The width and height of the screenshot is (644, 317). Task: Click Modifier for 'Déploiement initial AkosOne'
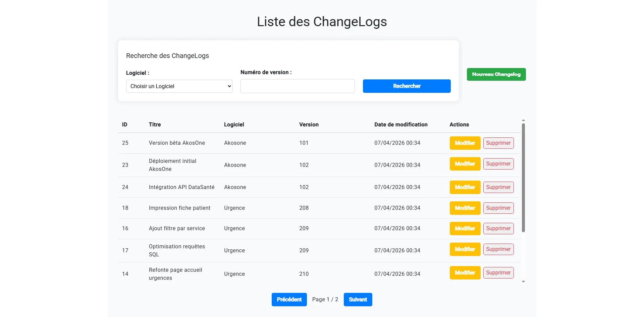(x=465, y=164)
